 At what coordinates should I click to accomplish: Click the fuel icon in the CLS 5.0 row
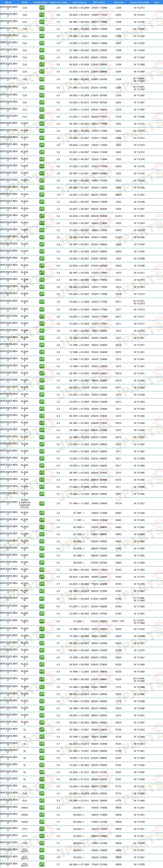coord(42,110)
